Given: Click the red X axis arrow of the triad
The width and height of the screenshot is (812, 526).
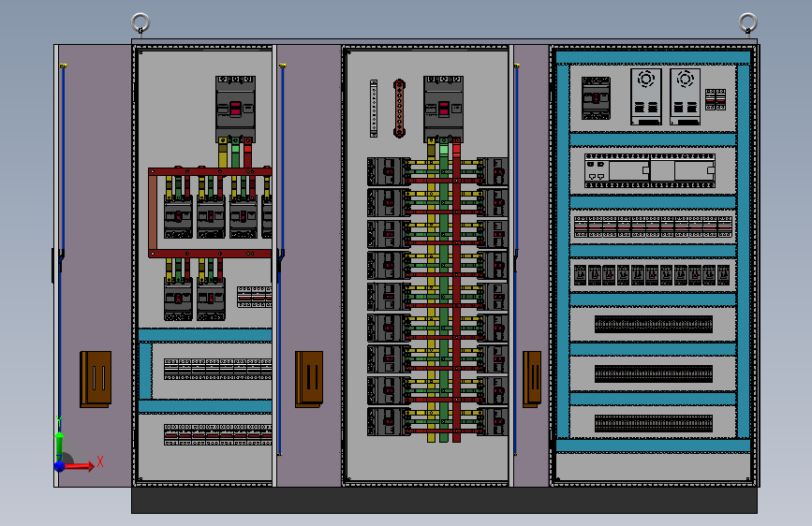Looking at the screenshot, I should coord(81,466).
